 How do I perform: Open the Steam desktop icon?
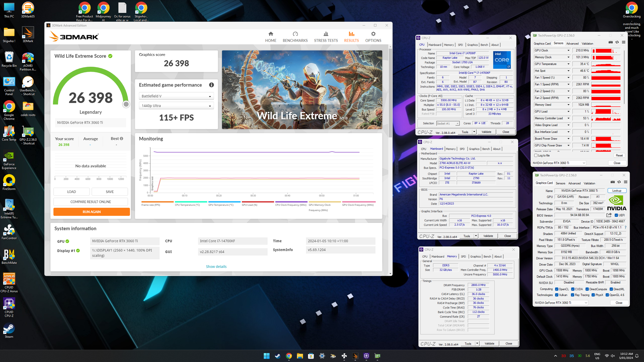[9, 330]
